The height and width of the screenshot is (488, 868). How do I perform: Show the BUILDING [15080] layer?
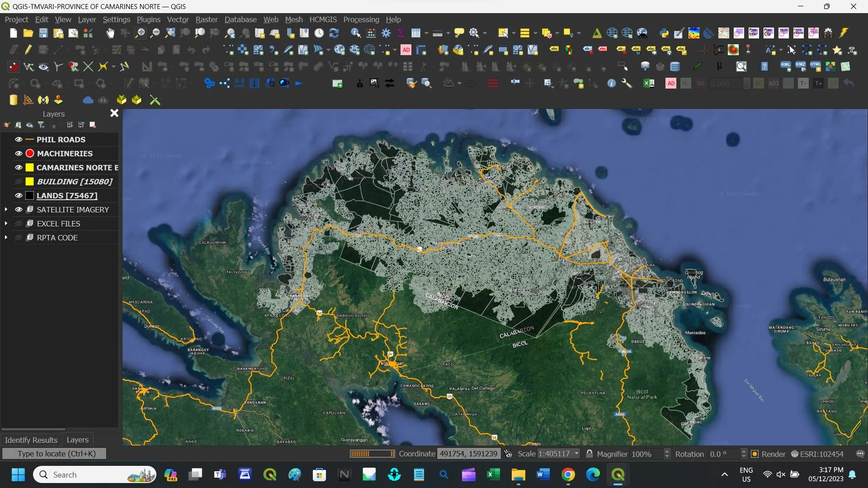pyautogui.click(x=19, y=182)
